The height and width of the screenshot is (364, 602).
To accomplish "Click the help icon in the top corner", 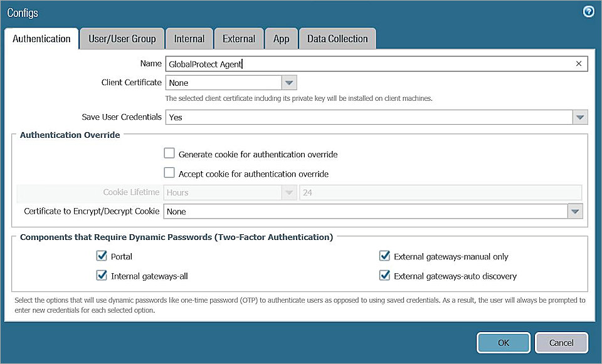I will 588,11.
